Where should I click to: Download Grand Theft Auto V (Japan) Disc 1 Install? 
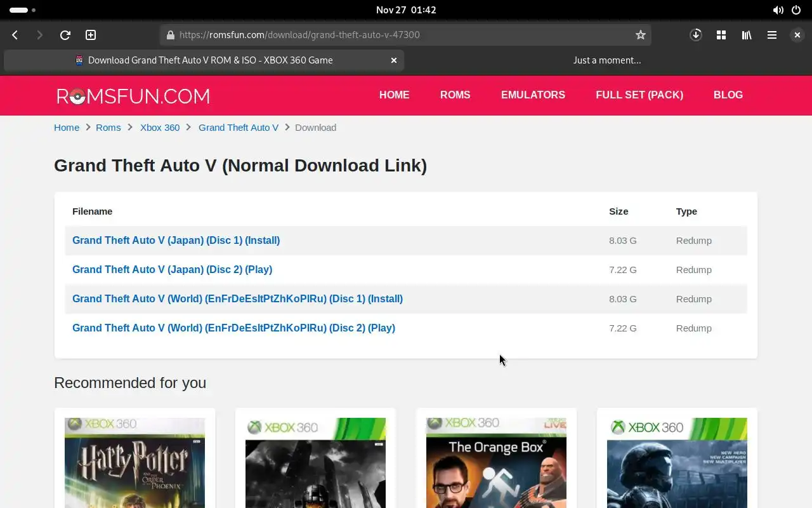click(176, 241)
